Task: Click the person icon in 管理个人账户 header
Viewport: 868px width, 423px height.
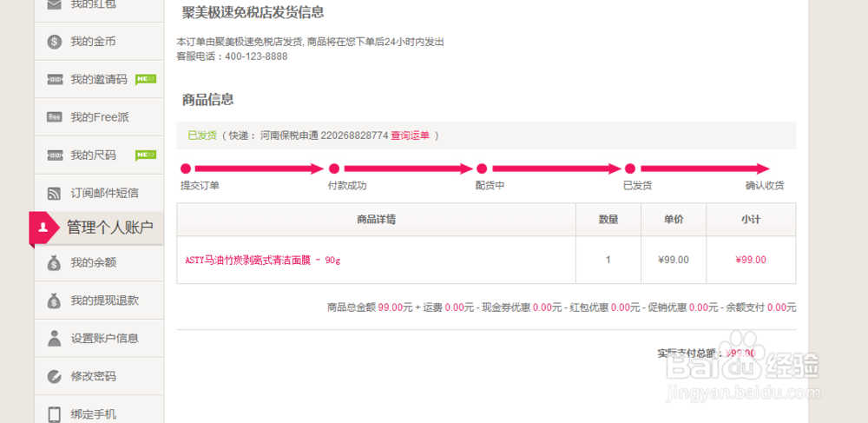Action: pyautogui.click(x=43, y=227)
